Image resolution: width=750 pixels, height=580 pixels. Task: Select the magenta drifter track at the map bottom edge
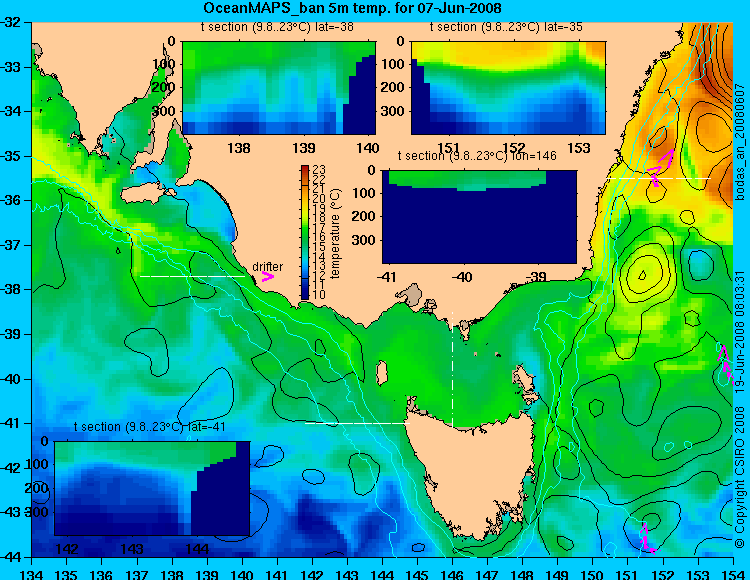(646, 538)
